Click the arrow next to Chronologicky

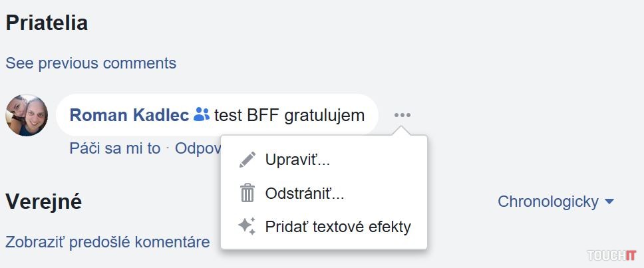[x=609, y=201]
